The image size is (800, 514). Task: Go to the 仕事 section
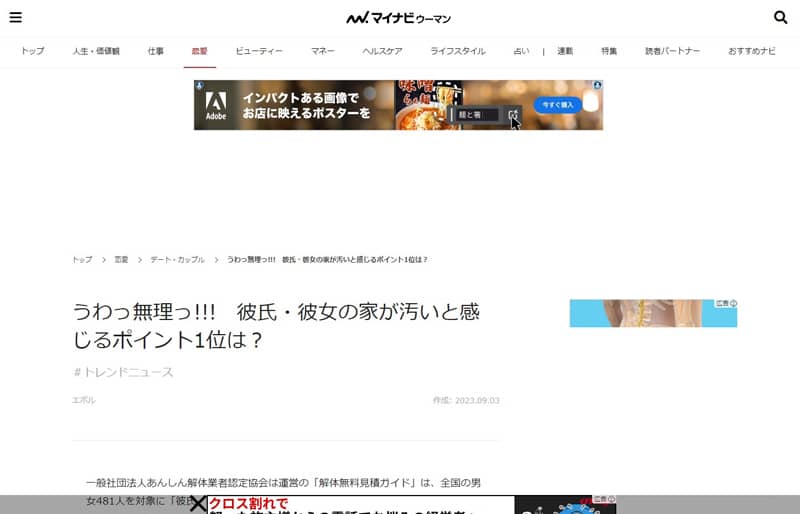coord(156,51)
